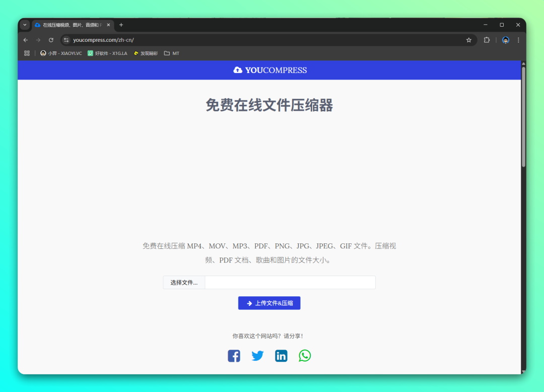
Task: Share the site on WhatsApp
Action: (x=305, y=356)
